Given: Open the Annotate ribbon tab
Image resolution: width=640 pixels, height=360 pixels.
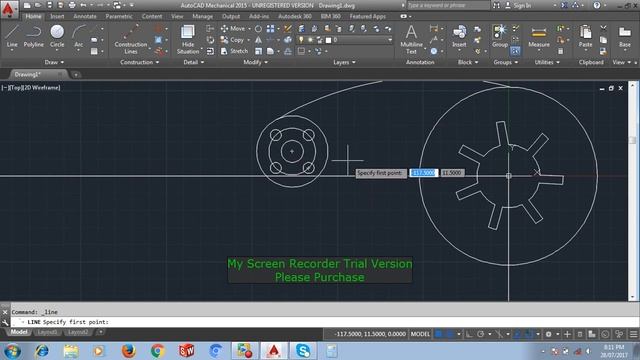Looking at the screenshot, I should pyautogui.click(x=85, y=17).
